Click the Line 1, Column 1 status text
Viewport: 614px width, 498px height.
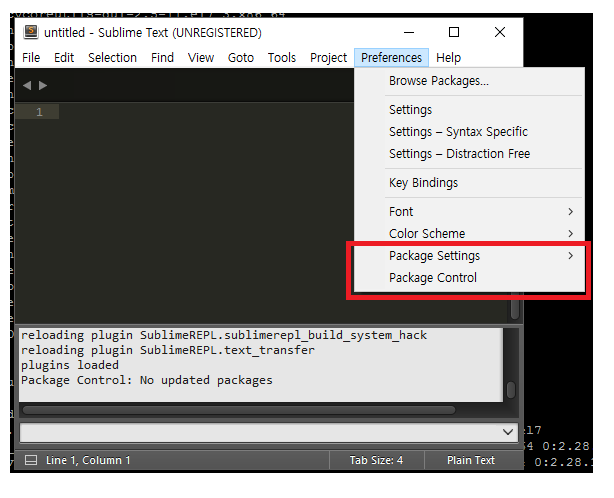(x=88, y=460)
